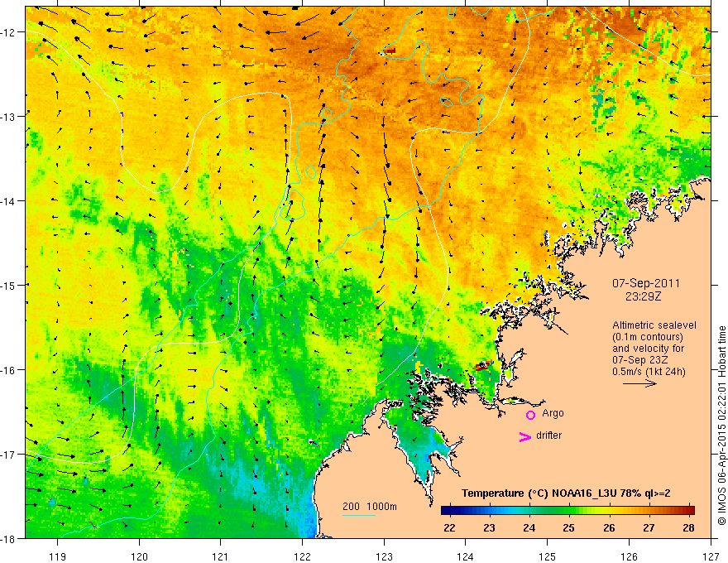
Task: Click the latitude axis label '-12'
Action: pos(8,32)
